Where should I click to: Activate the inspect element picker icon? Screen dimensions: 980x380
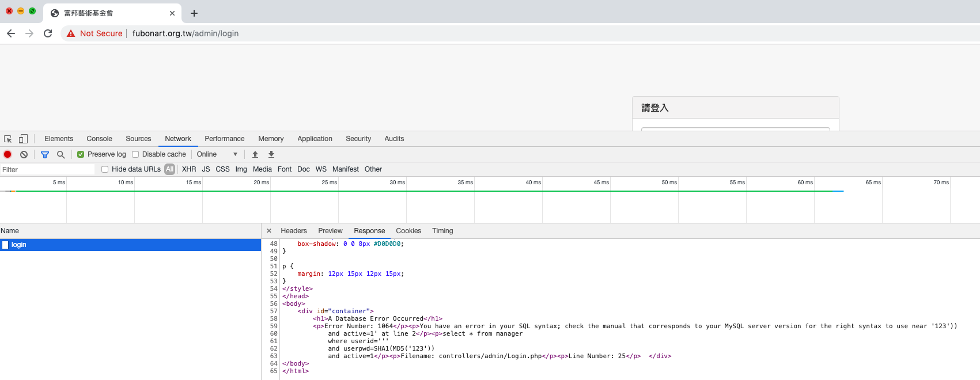tap(8, 139)
